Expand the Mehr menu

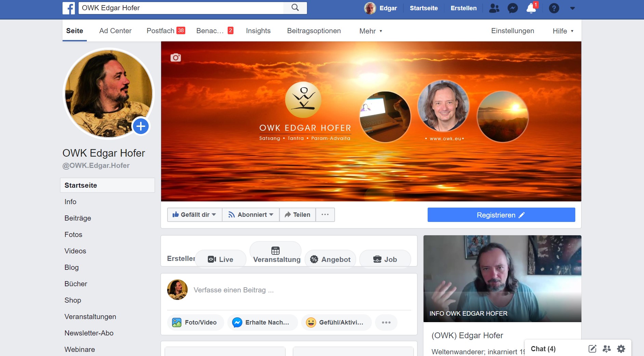(371, 31)
